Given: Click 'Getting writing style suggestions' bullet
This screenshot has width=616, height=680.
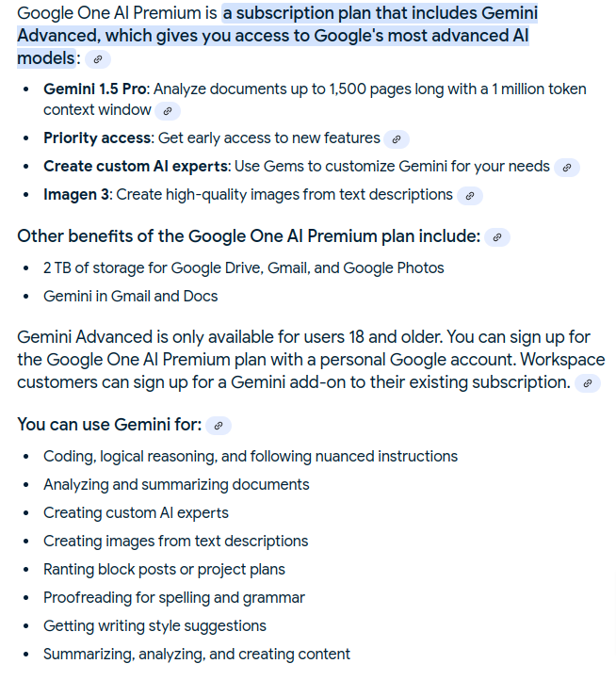Looking at the screenshot, I should point(154,625).
